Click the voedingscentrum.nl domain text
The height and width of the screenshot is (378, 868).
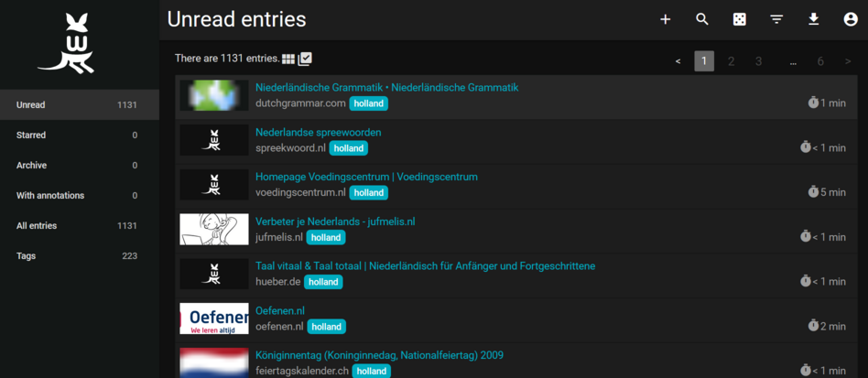tap(300, 192)
